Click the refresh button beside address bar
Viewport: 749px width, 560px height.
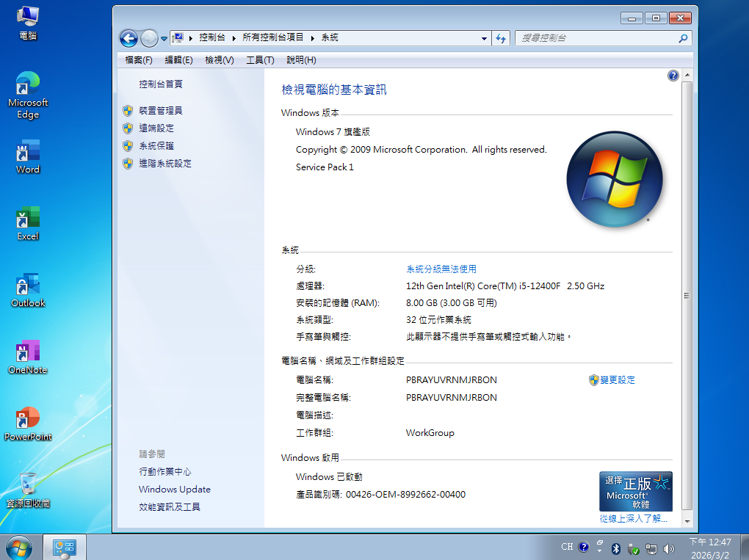click(x=502, y=38)
